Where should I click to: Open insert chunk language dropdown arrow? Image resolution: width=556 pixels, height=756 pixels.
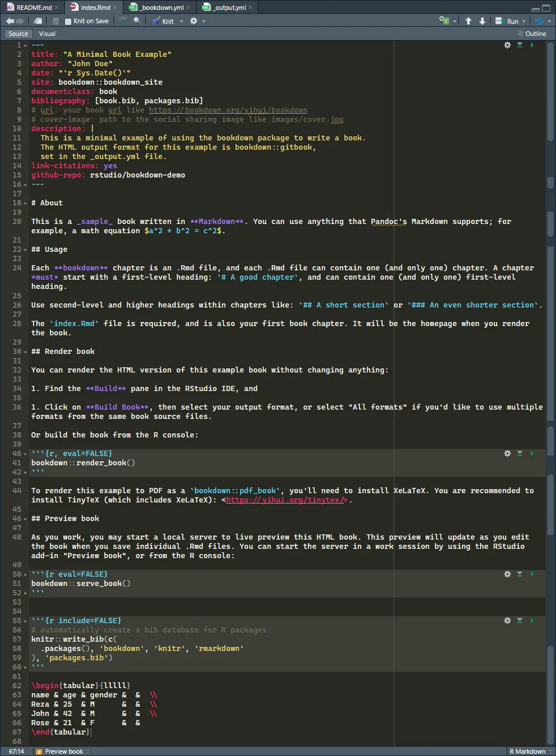click(x=455, y=21)
